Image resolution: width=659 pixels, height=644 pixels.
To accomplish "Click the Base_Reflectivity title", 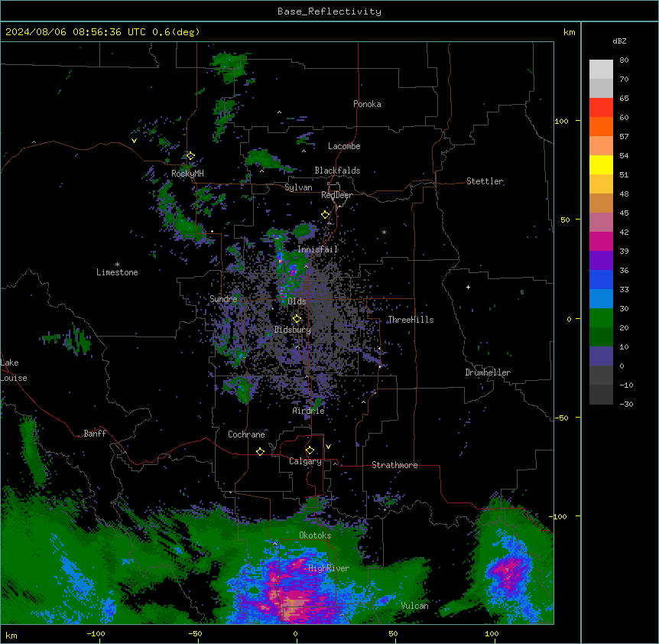I will [x=329, y=11].
